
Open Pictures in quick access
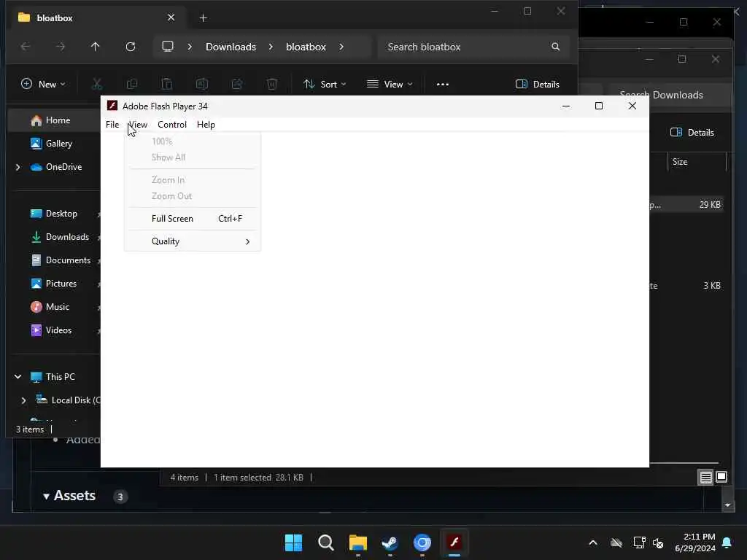(54, 284)
